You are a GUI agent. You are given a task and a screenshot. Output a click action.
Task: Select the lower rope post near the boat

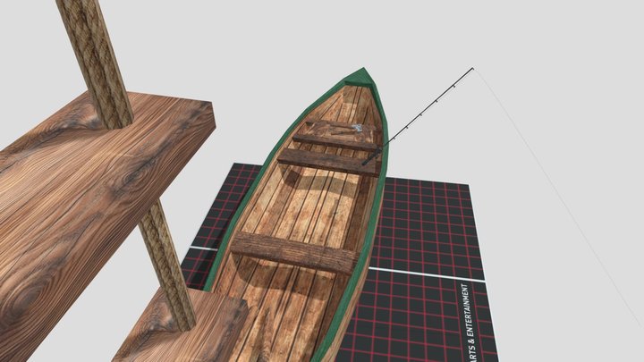[167, 267]
